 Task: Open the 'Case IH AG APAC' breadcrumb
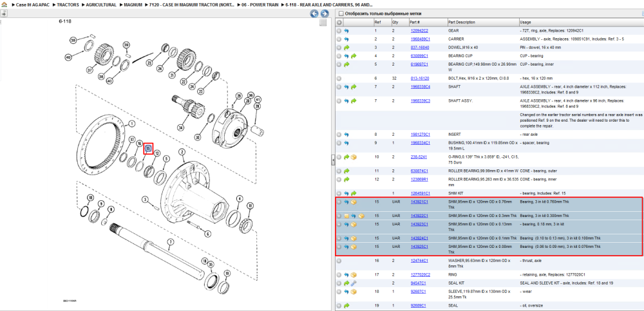click(x=33, y=5)
